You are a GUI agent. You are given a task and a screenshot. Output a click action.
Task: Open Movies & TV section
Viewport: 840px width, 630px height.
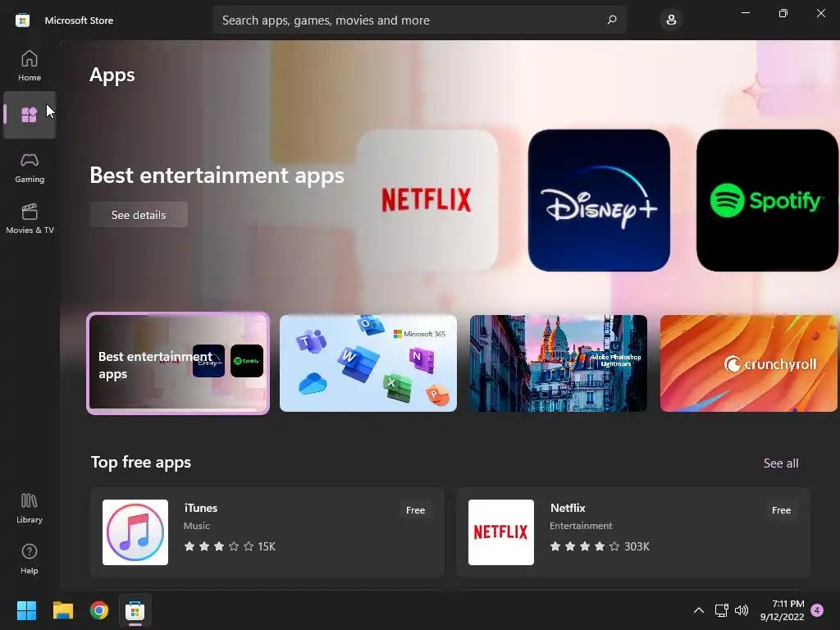point(30,218)
